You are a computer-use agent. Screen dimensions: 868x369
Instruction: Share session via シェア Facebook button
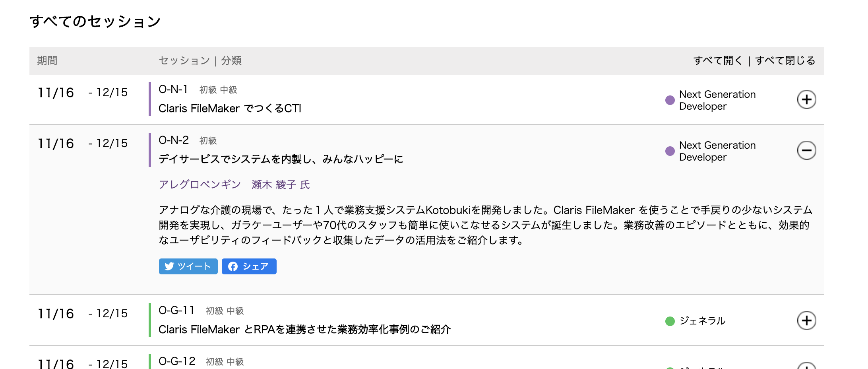point(249,266)
